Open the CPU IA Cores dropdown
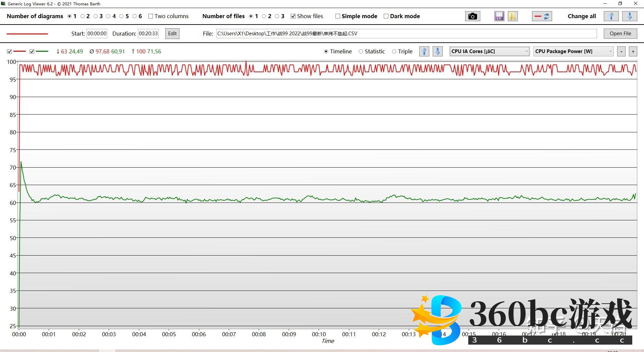Viewport: 644px width, 352px height. coord(489,51)
